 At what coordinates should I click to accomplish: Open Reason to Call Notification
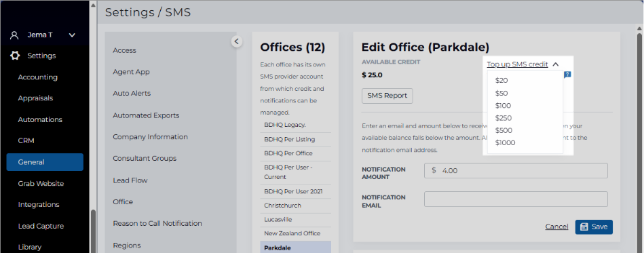(157, 223)
